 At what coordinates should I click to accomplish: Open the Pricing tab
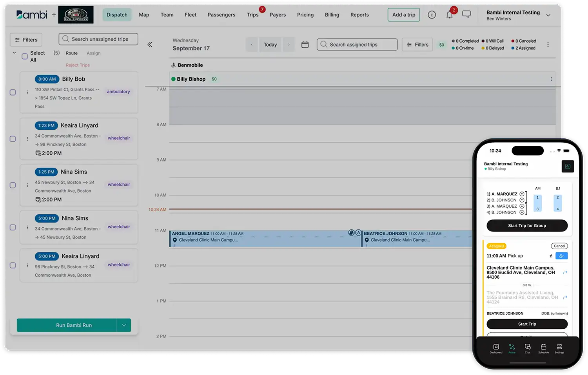tap(305, 15)
